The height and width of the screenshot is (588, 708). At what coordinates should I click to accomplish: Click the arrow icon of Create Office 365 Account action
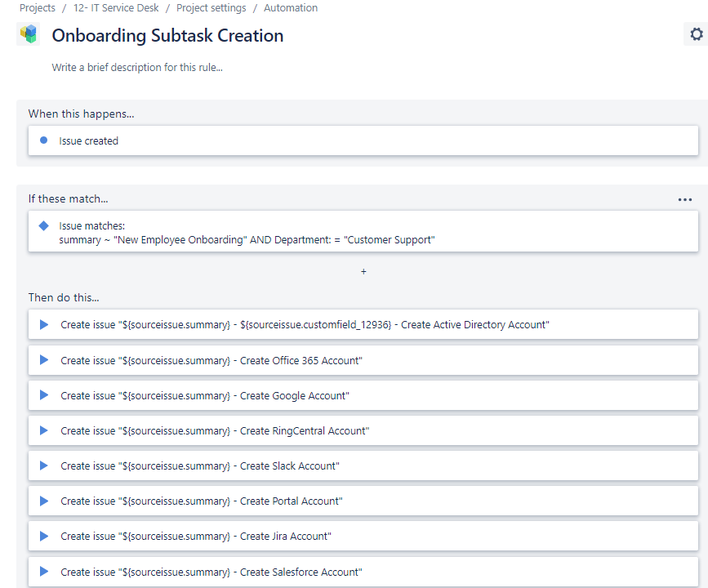(x=44, y=360)
